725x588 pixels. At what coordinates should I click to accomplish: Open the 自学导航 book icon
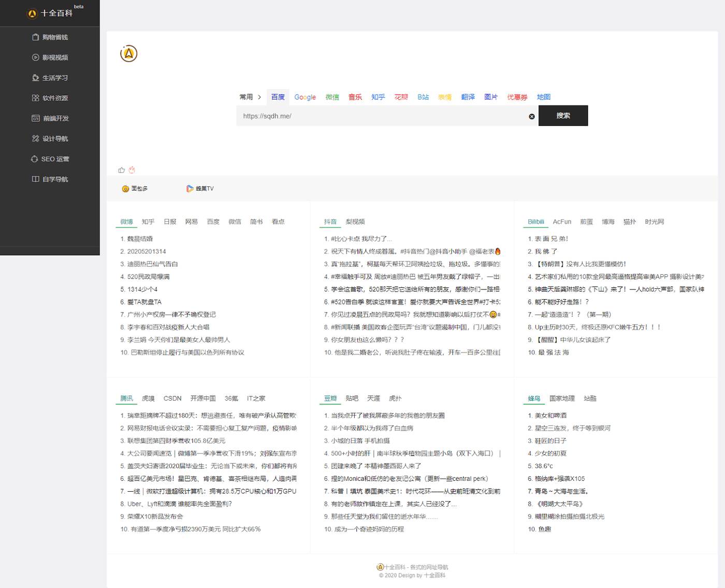point(36,179)
